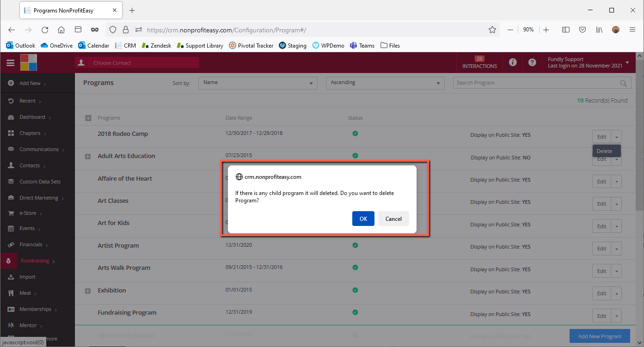Click the NonProfitEasy logo icon
The width and height of the screenshot is (644, 347).
[29, 62]
